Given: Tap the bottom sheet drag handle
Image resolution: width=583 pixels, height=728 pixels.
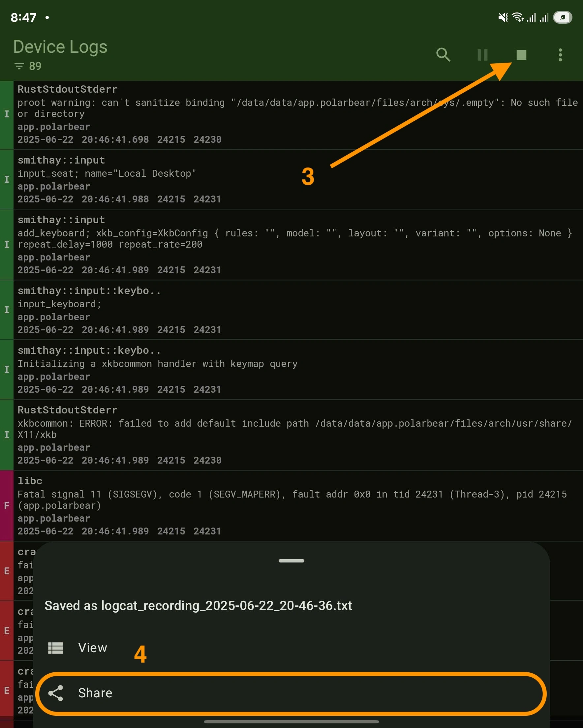Looking at the screenshot, I should (291, 561).
